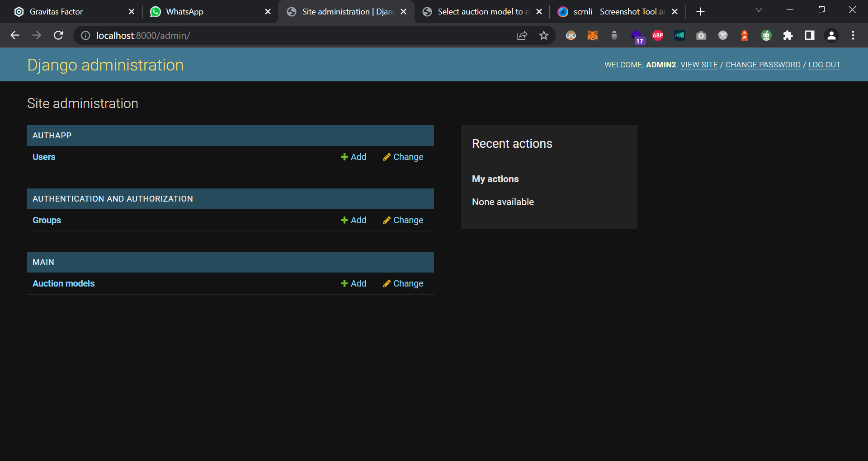The height and width of the screenshot is (461, 868).
Task: Click the Django administration header link
Action: (105, 65)
